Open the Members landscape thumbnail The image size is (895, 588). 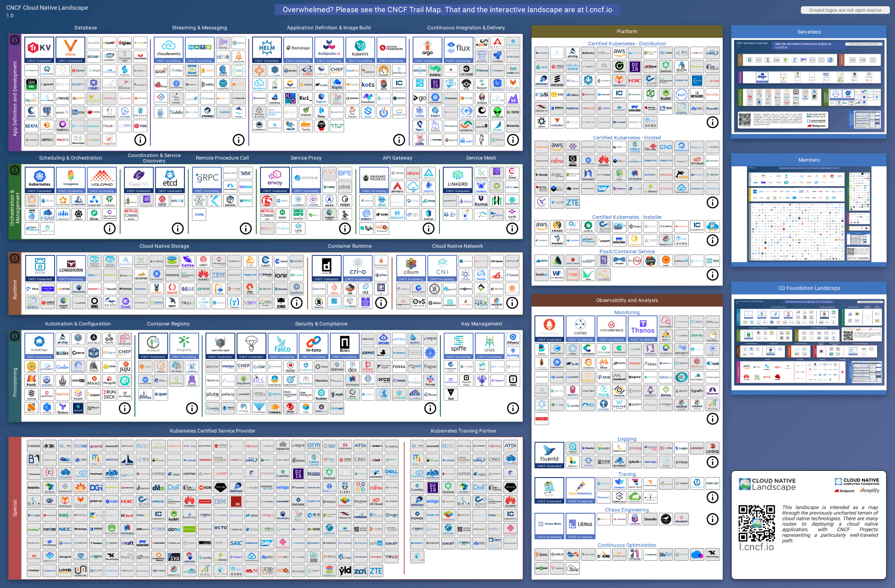(809, 214)
